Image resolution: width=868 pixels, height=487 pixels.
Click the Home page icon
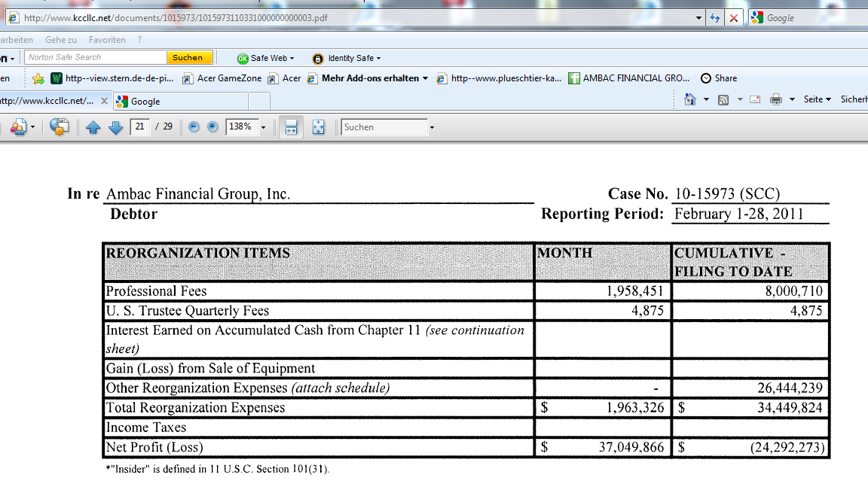689,99
